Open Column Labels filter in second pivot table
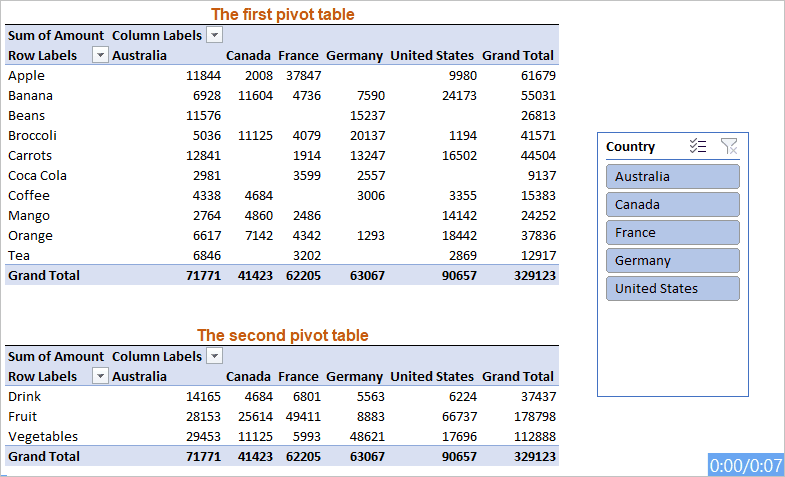The height and width of the screenshot is (477, 785). (215, 356)
